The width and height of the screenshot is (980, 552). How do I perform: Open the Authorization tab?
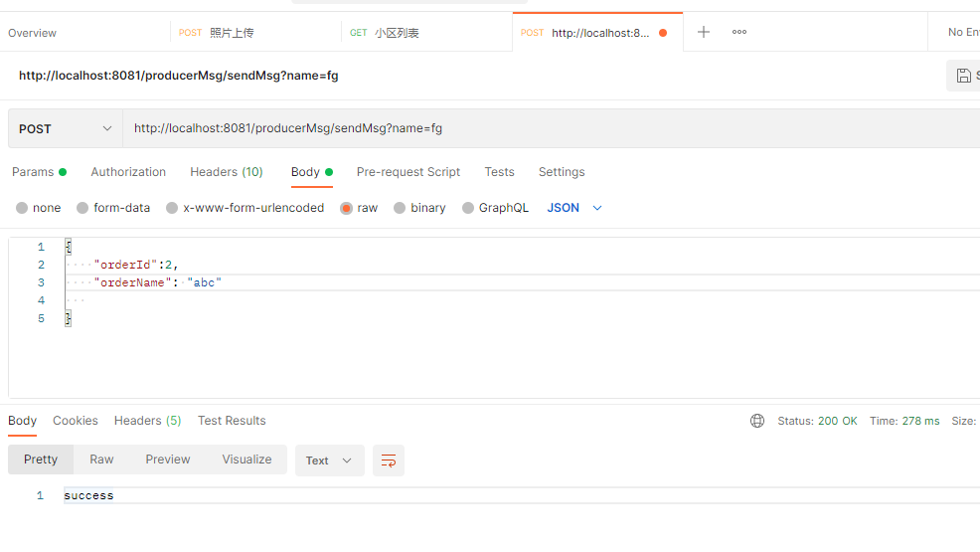click(x=128, y=172)
